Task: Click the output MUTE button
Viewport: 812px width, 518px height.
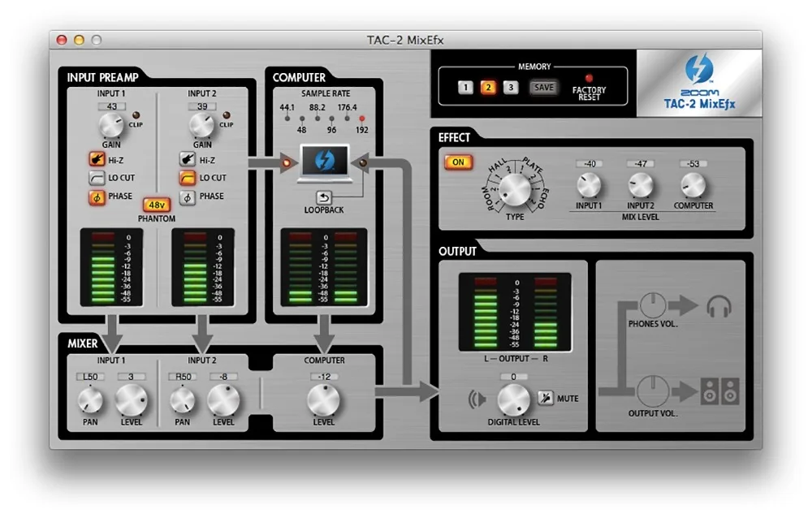Action: click(x=546, y=398)
